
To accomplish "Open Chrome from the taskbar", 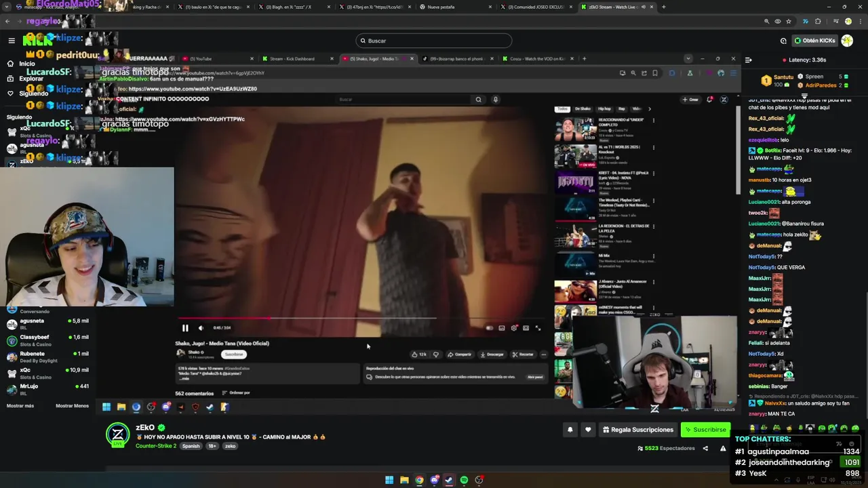I will pos(419,480).
